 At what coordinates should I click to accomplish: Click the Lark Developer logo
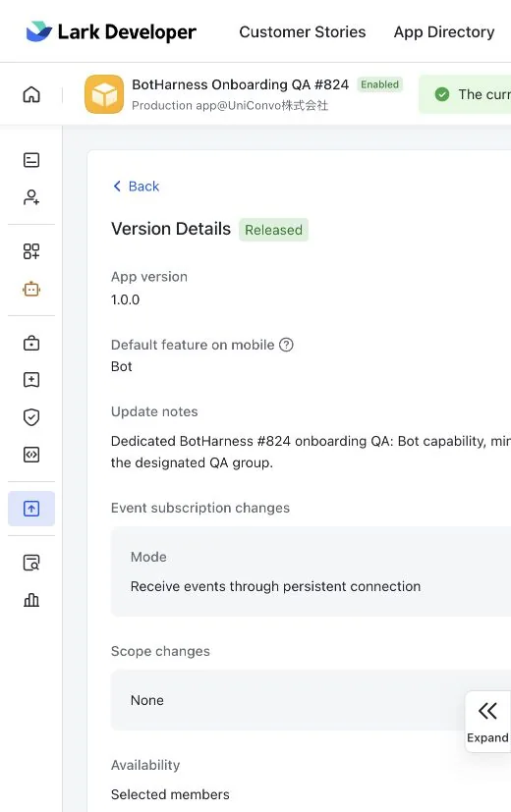click(x=111, y=31)
